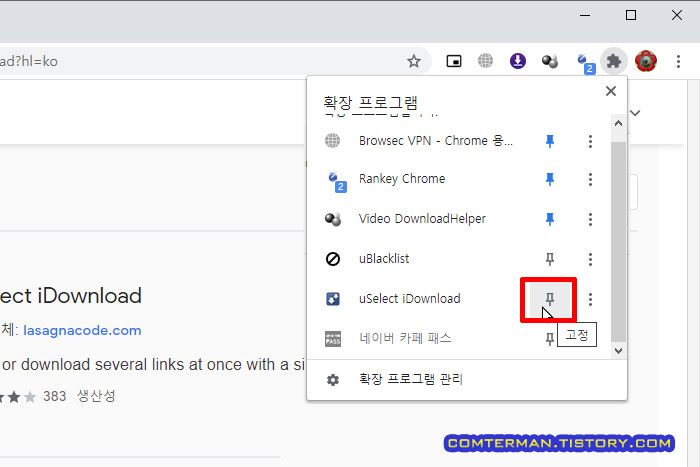The image size is (700, 467).
Task: Click the uBlacklist prohibition icon in the list
Action: point(333,259)
